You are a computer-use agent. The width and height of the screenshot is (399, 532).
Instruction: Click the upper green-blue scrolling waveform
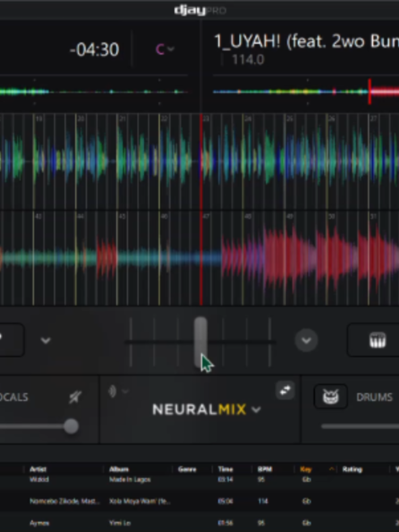[x=199, y=162]
